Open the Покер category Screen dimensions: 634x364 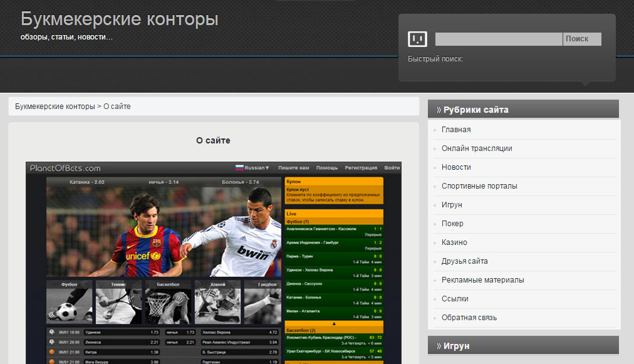pyautogui.click(x=452, y=224)
